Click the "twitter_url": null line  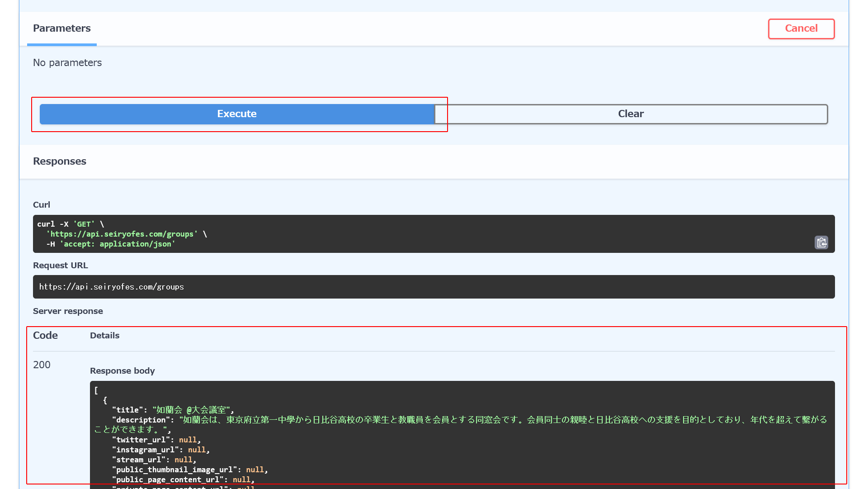(x=156, y=440)
